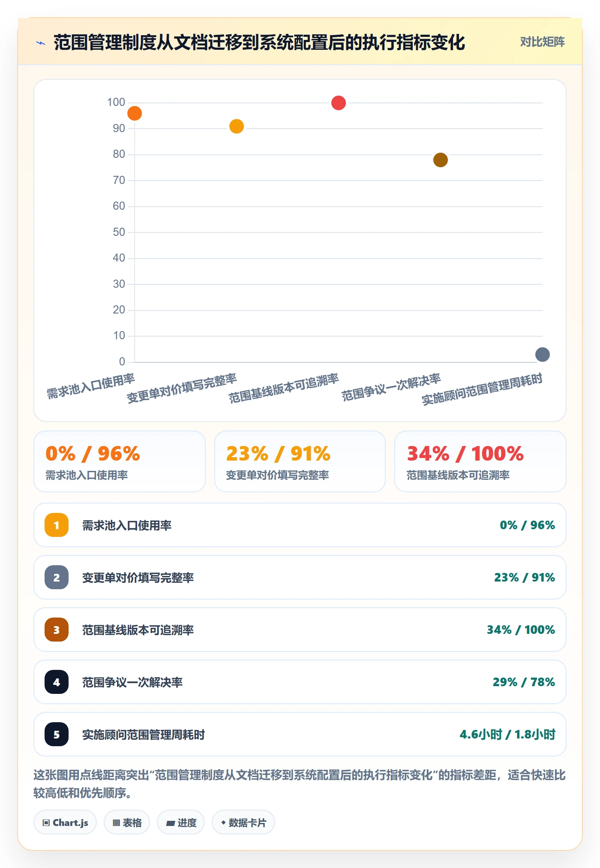Open the 0% / 96% summary card
Image resolution: width=600 pixels, height=868 pixels.
coord(120,461)
